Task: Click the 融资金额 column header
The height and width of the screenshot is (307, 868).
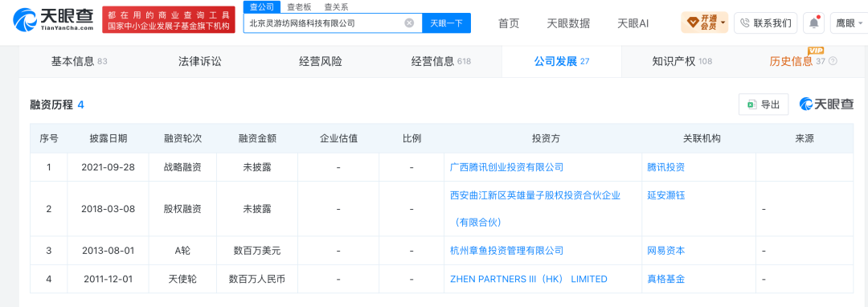Action: pos(257,139)
